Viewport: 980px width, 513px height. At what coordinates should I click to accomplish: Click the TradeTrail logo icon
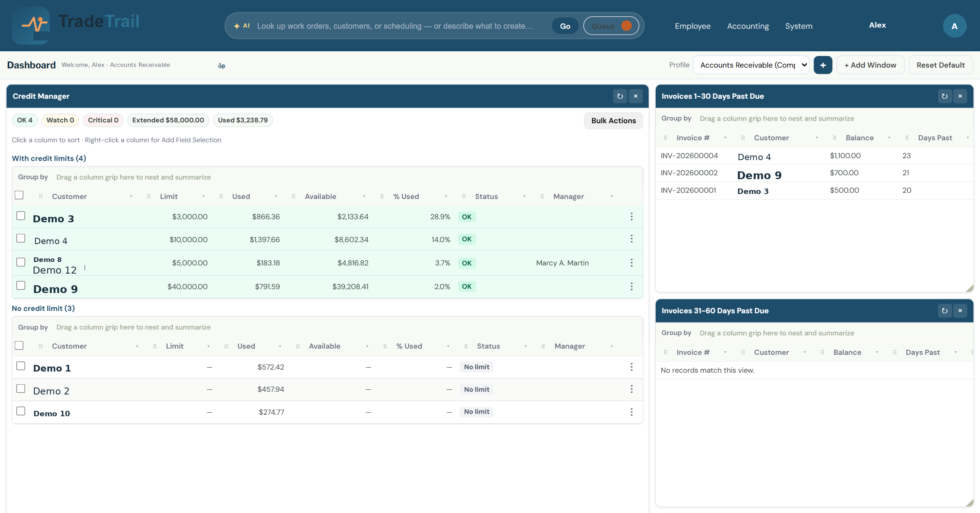(31, 25)
